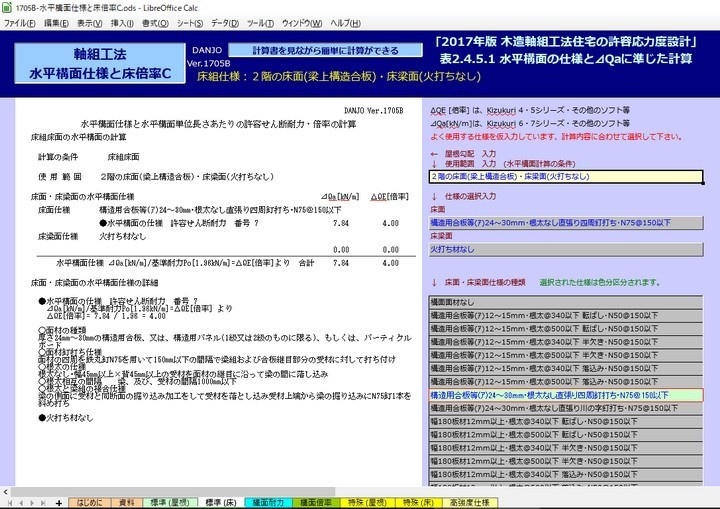Viewport: 720px width, 509px height.
Task: Click the ⊿Qa[kN/m] column header
Action: tap(340, 197)
